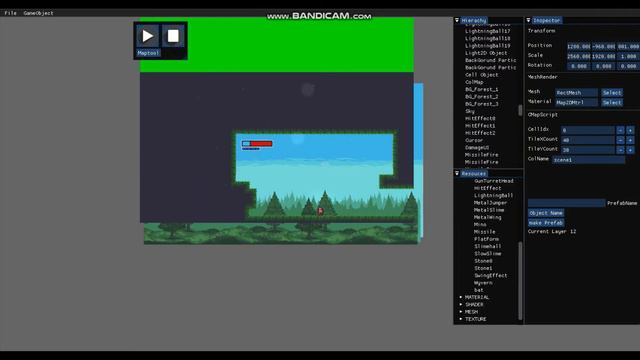This screenshot has height=360, width=640.
Task: Click the TileYCount value field
Action: click(x=588, y=150)
